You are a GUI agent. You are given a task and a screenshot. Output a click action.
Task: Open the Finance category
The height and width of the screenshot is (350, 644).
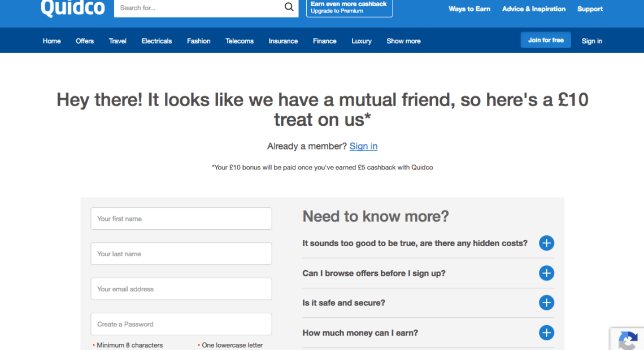pyautogui.click(x=324, y=41)
